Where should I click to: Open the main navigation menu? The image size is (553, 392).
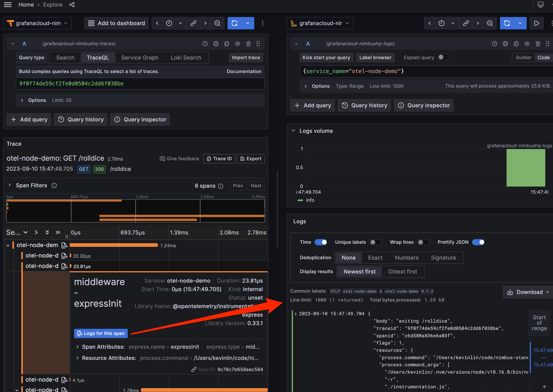click(8, 5)
